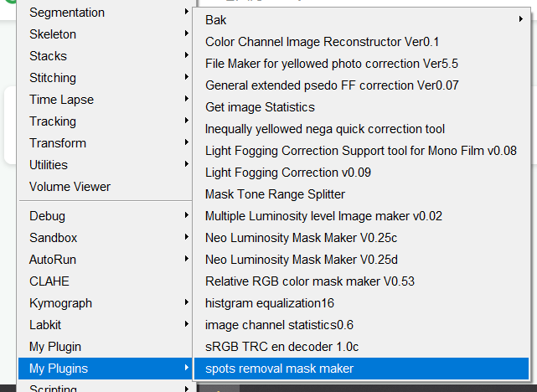The image size is (537, 392).
Task: Launch Neo Luminosity Mask Maker V0.25d
Action: tap(302, 260)
